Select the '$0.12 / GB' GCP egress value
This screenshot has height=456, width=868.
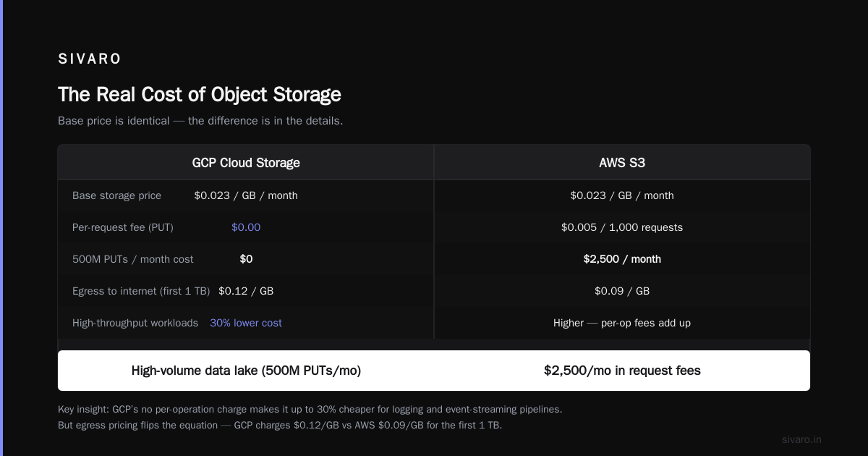tap(246, 291)
